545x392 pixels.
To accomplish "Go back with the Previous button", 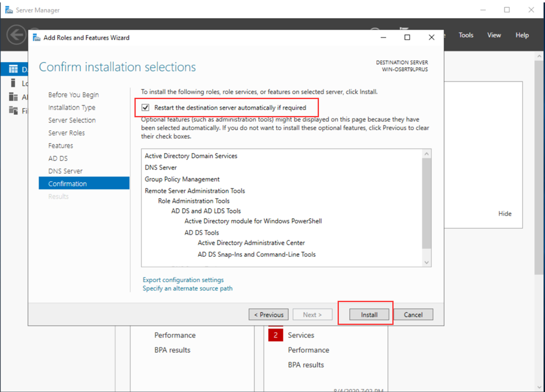I will pos(268,315).
